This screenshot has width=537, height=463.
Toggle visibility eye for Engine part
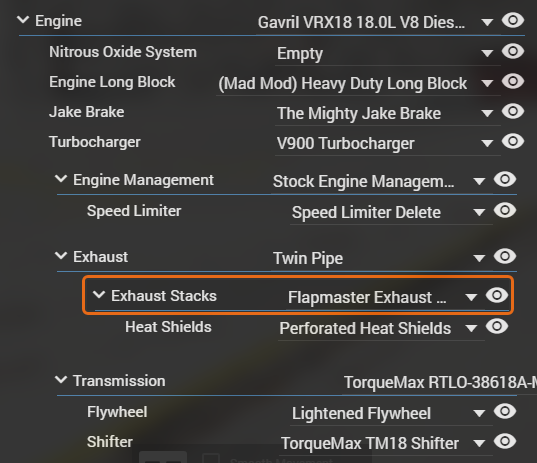(513, 21)
